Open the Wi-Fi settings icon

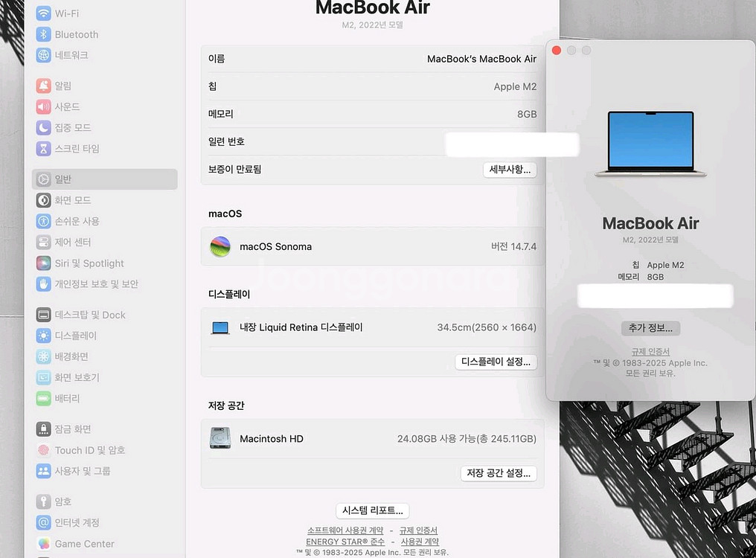pos(43,13)
